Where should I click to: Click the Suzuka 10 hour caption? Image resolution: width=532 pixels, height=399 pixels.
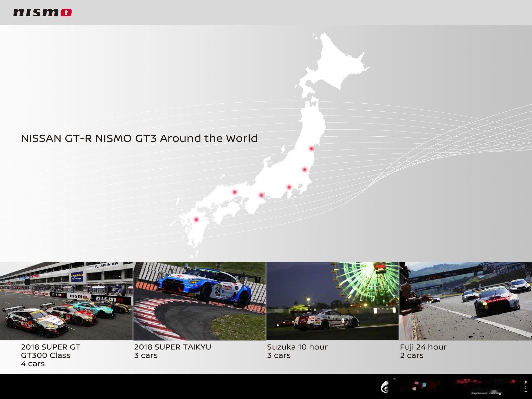click(x=297, y=351)
